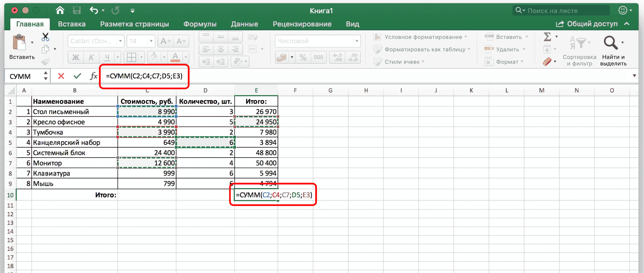Decrease the indent level
The height and width of the screenshot is (273, 644).
[x=206, y=61]
